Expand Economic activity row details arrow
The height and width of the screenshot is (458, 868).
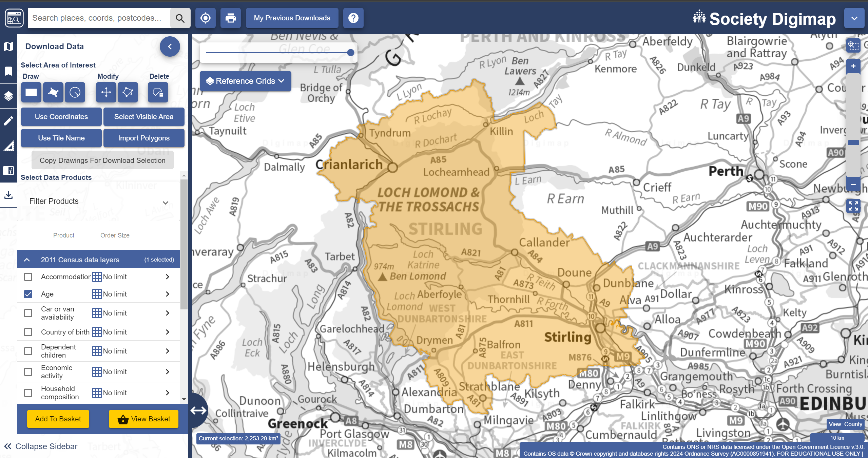point(167,372)
